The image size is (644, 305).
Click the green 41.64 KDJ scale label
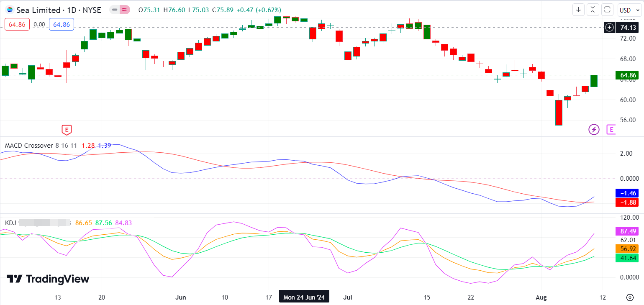(628, 258)
